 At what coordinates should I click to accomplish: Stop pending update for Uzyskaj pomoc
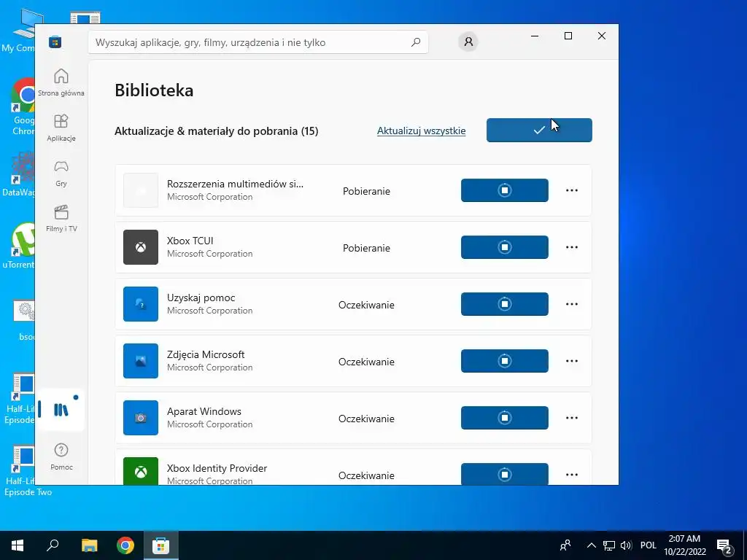(505, 304)
